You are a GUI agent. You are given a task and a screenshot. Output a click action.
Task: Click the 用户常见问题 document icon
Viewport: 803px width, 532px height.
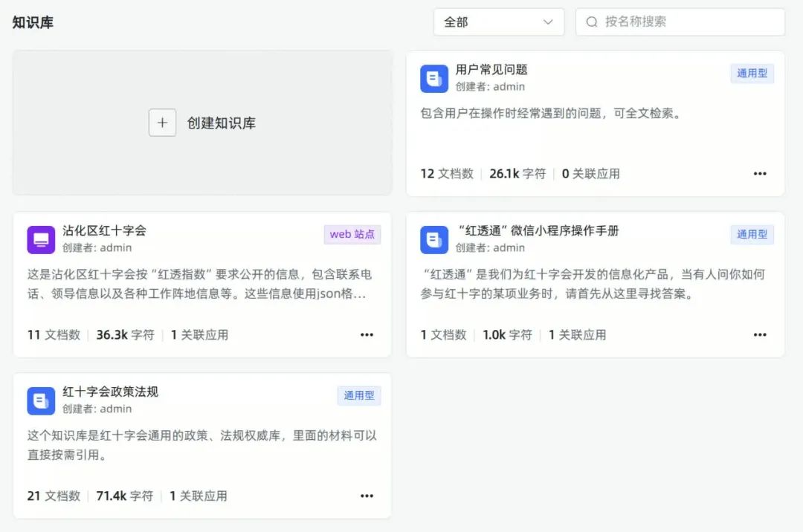click(x=434, y=79)
